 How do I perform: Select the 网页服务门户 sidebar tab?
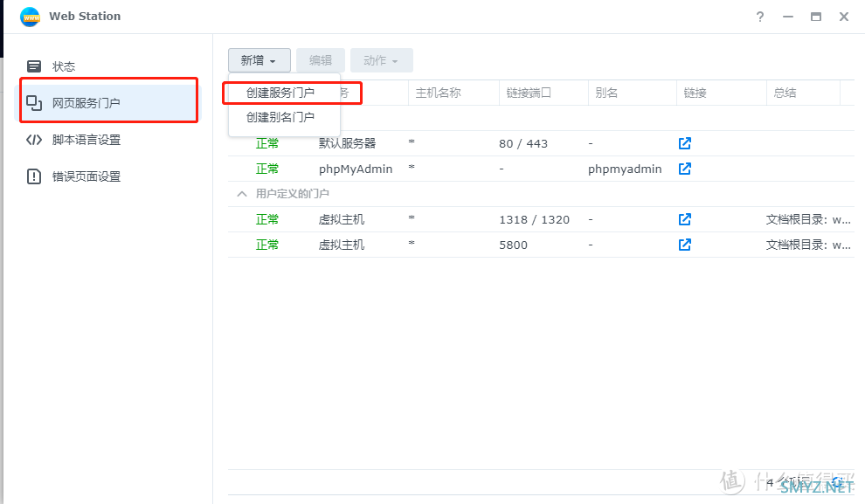[108, 103]
